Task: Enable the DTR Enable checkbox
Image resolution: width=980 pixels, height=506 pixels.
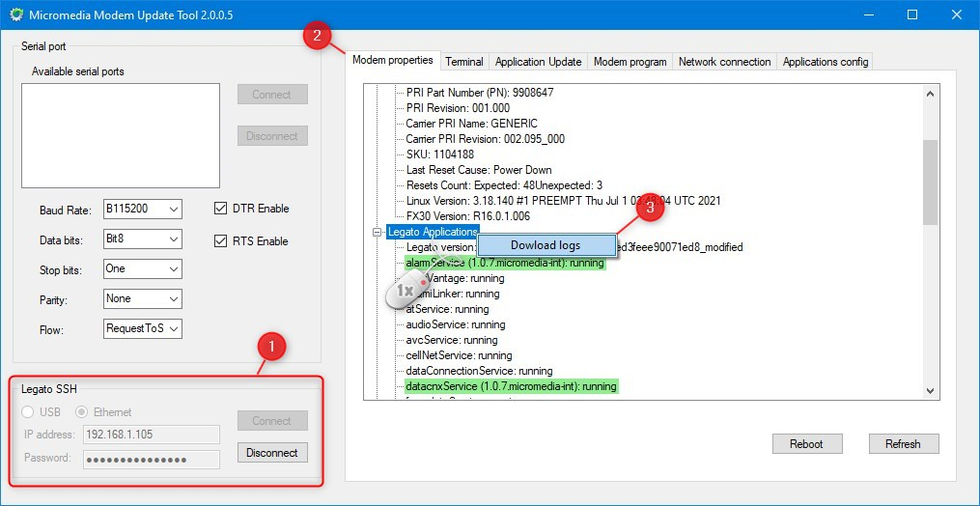Action: [x=220, y=209]
